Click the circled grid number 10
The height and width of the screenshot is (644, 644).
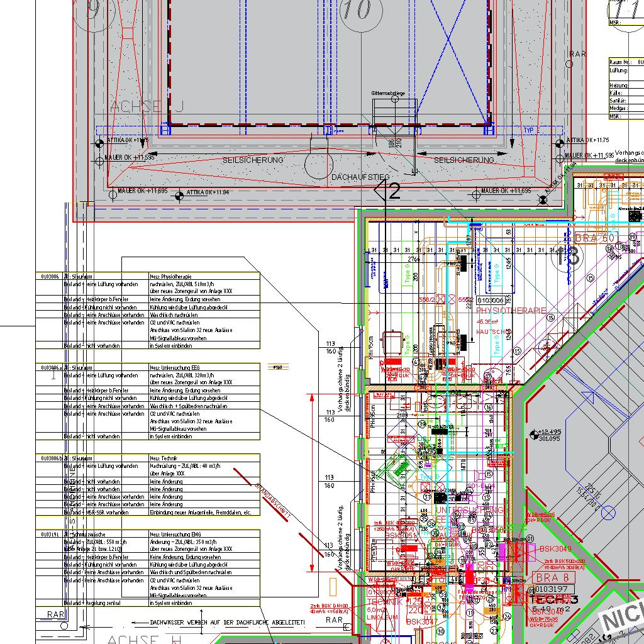358,11
